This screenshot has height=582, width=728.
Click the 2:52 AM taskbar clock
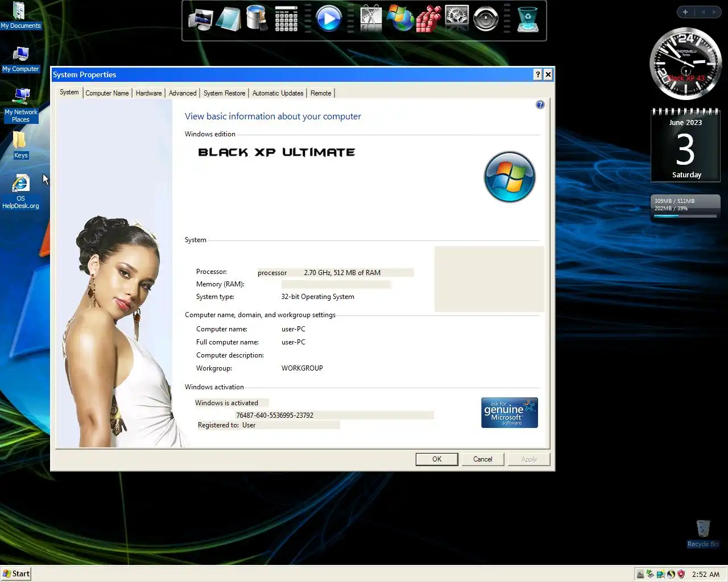click(706, 574)
